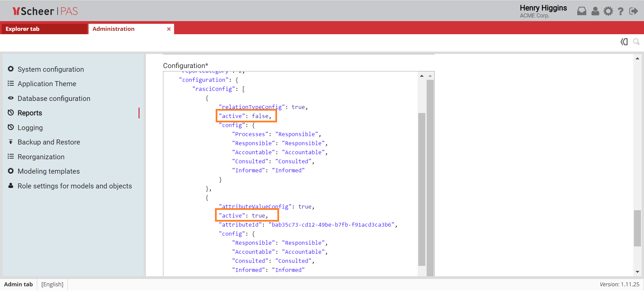
Task: Open Role settings for models and objects
Action: (74, 186)
